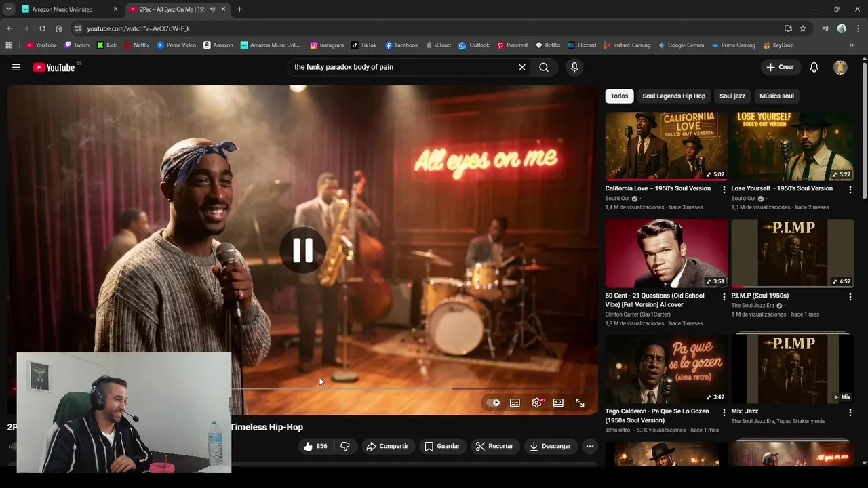
Task: Click the magnifying glass search button
Action: click(x=544, y=67)
